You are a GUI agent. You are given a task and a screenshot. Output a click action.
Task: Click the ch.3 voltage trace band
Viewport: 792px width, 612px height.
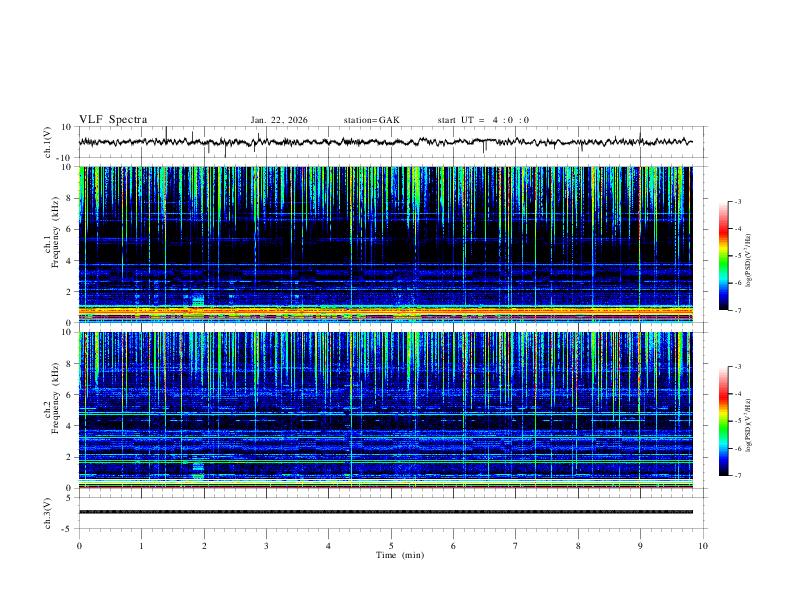tap(385, 512)
